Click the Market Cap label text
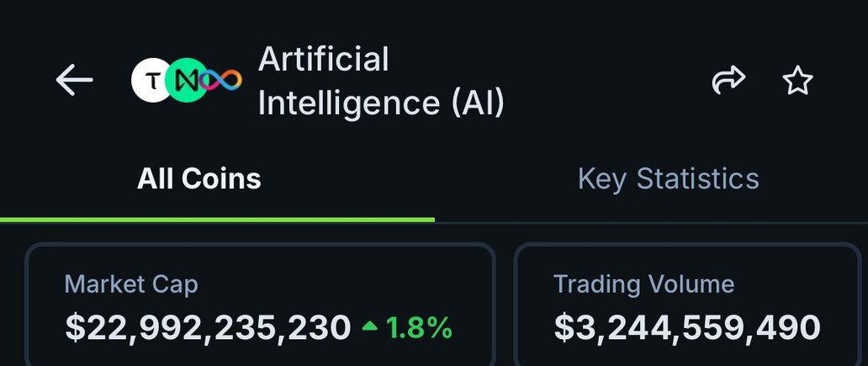Image resolution: width=868 pixels, height=366 pixels. pos(131,284)
